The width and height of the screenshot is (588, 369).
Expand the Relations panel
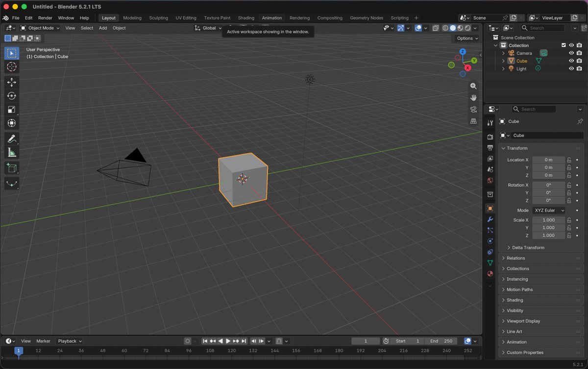pyautogui.click(x=541, y=258)
